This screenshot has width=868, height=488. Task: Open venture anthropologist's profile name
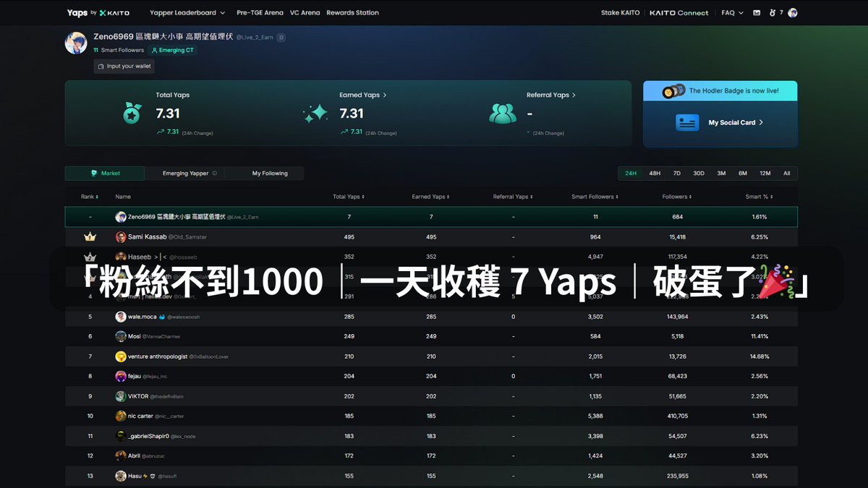[157, 356]
